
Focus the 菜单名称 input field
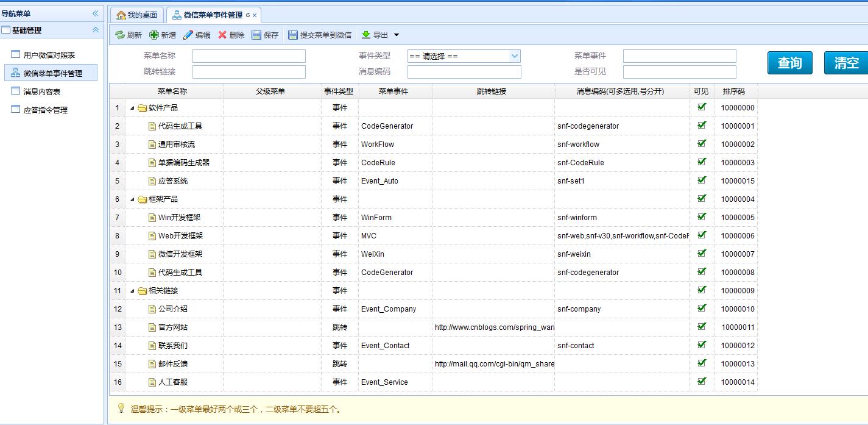[x=249, y=56]
